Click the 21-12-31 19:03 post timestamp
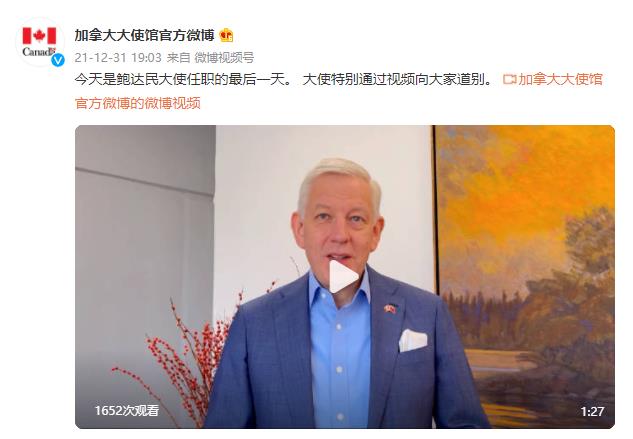The width and height of the screenshot is (633, 439). click(118, 58)
